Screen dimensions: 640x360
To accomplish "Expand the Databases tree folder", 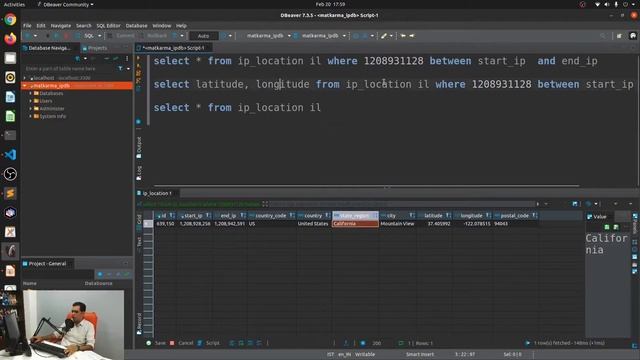I will pyautogui.click(x=31, y=93).
